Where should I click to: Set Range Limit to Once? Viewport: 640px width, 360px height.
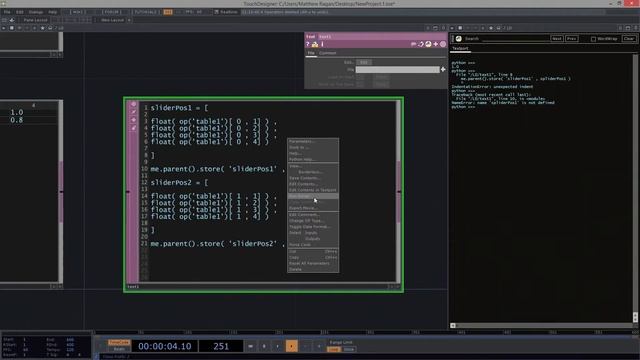click(x=349, y=349)
